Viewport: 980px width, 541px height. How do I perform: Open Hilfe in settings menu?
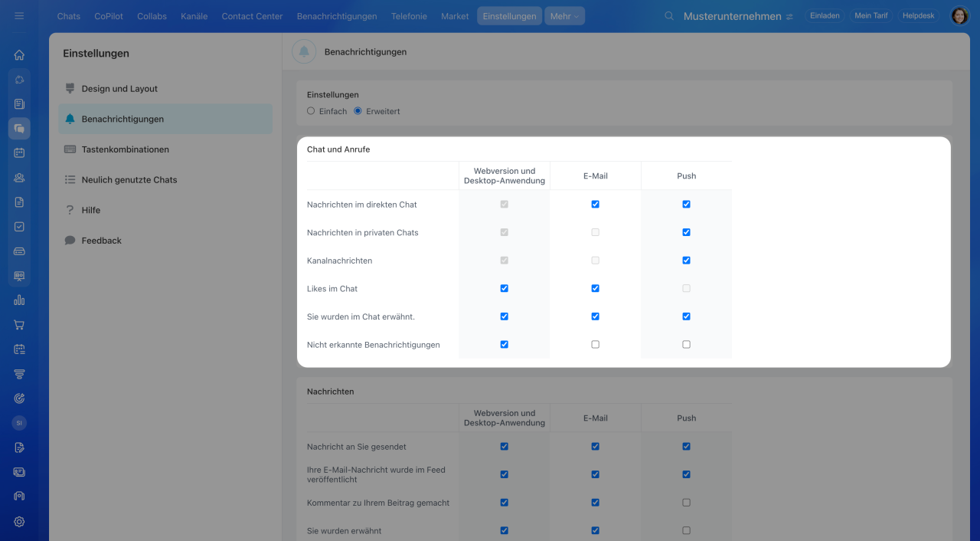coord(165,210)
